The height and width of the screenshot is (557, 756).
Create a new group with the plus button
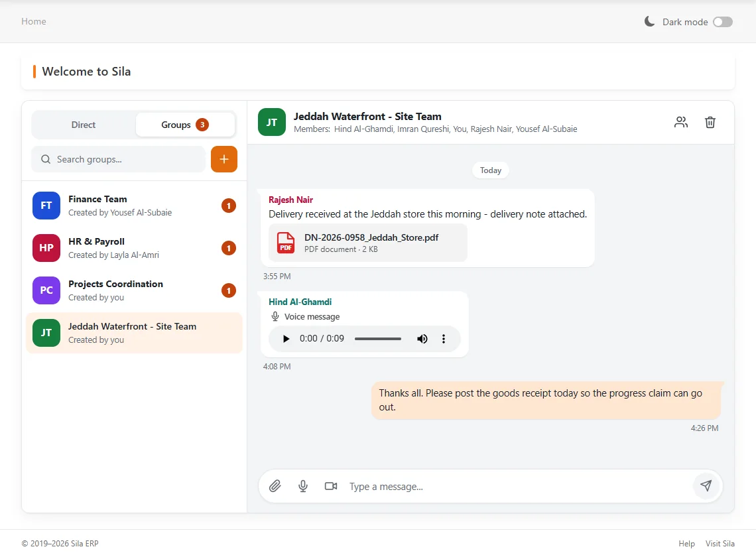224,159
